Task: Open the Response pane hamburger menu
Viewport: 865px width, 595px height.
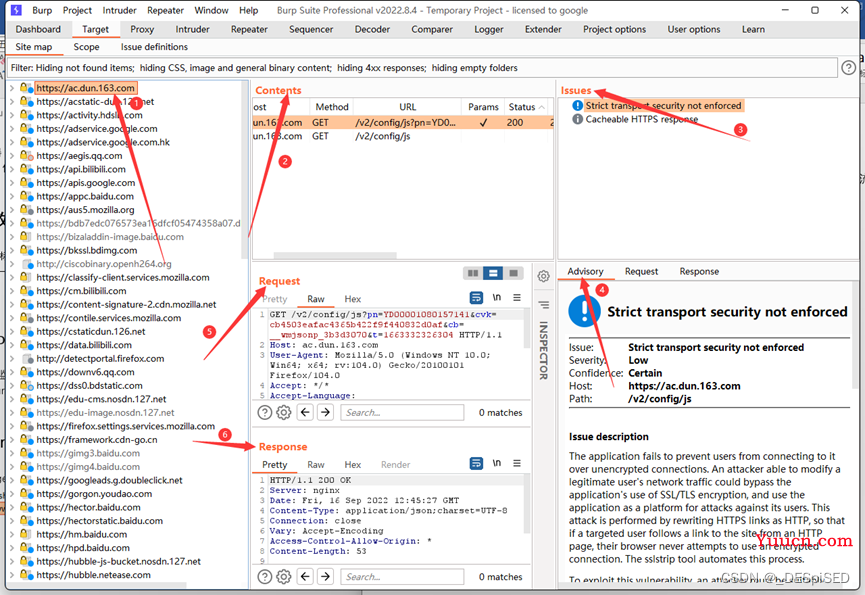Action: coord(517,464)
